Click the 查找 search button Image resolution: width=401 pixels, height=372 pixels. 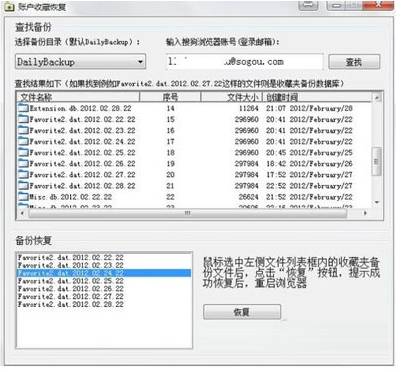point(354,62)
